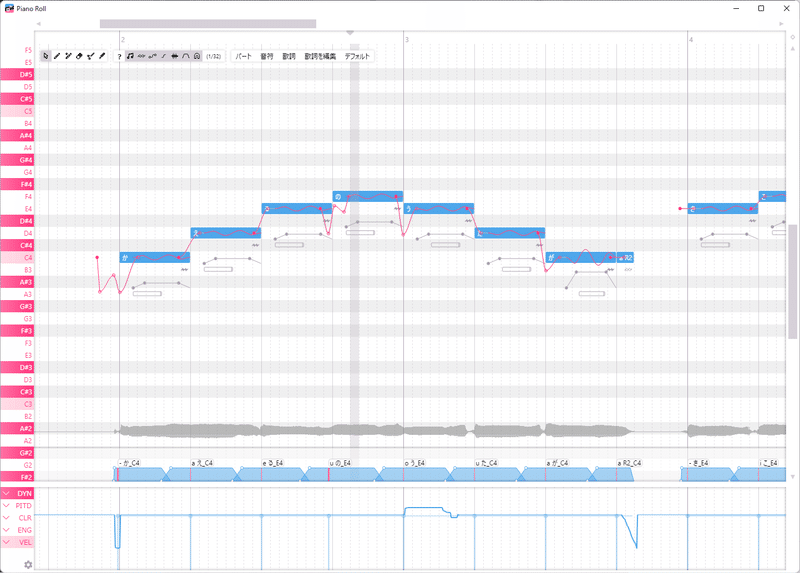Image resolution: width=800 pixels, height=573 pixels.
Task: Click the Piano Roll window icon
Action: [x=9, y=9]
